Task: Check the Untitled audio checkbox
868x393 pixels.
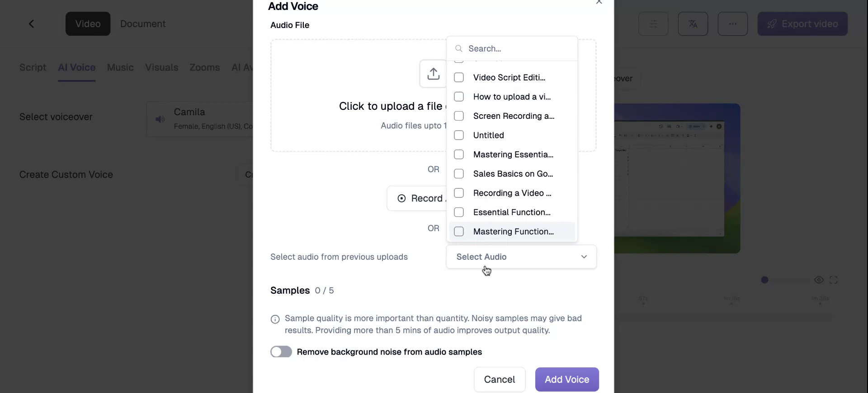Action: [x=459, y=135]
